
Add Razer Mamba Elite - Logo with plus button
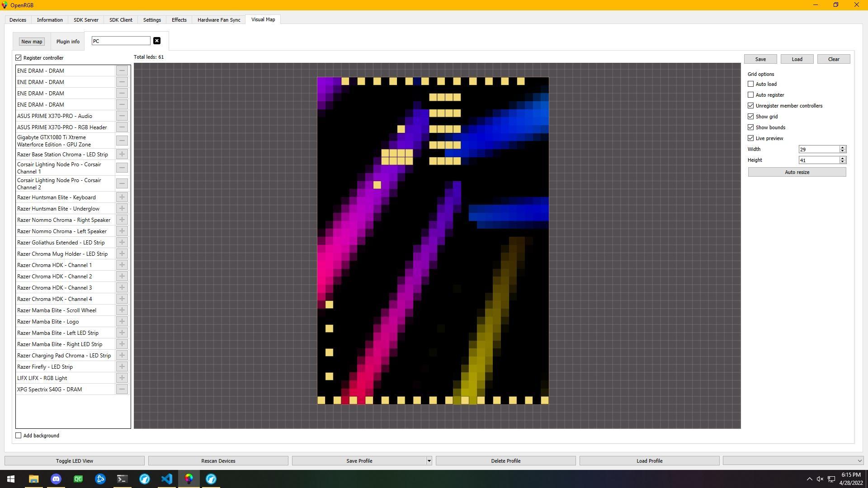click(122, 321)
